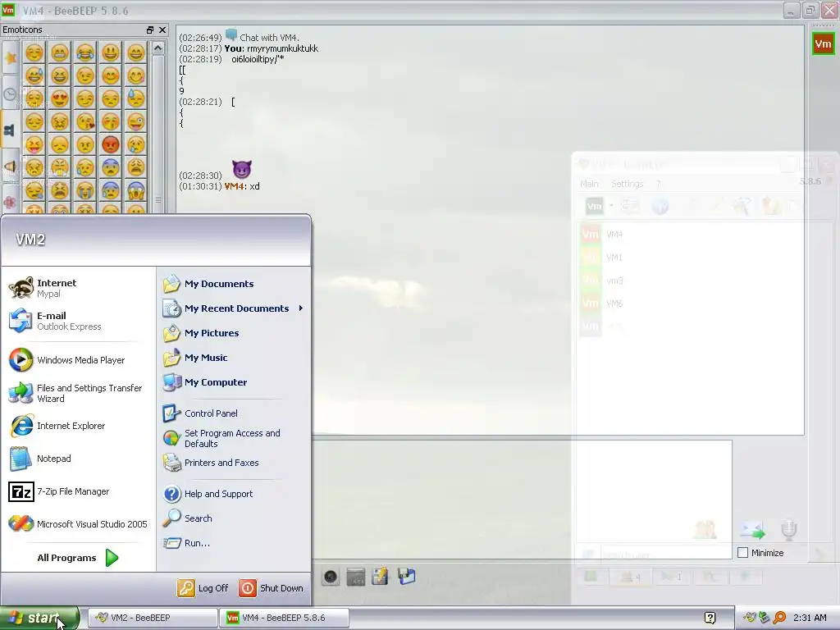Open My Pictures folder
Image resolution: width=840 pixels, height=630 pixels.
234,333
